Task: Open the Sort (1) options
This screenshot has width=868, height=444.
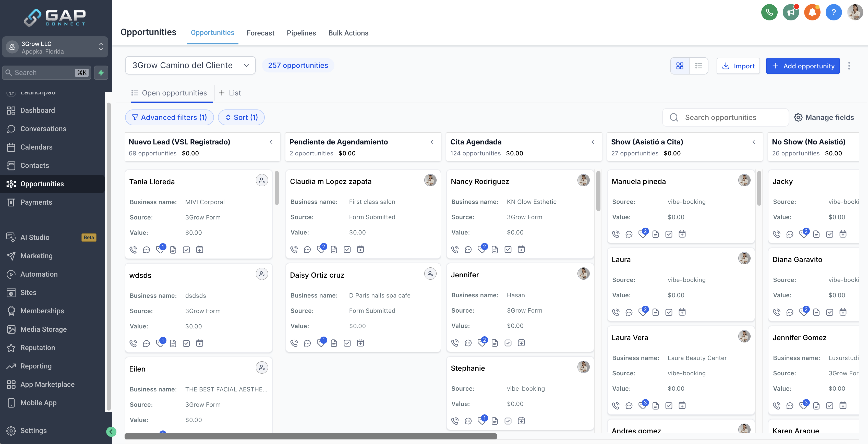Action: click(241, 117)
